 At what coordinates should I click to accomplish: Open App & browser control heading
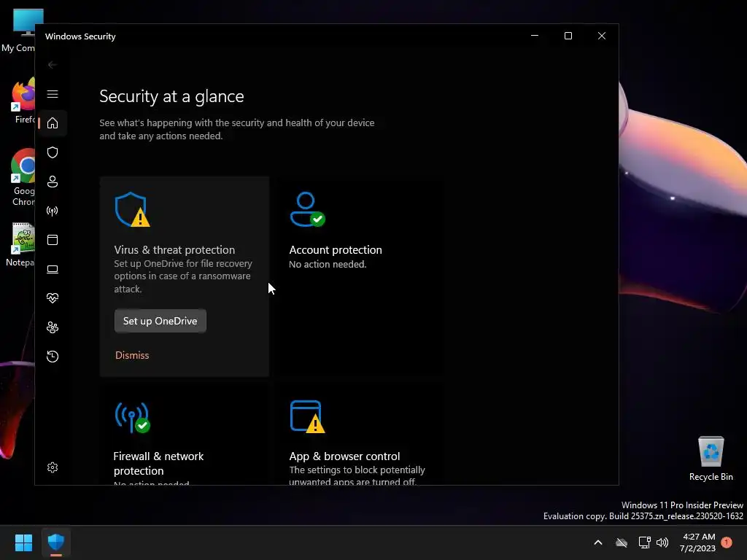coord(344,456)
